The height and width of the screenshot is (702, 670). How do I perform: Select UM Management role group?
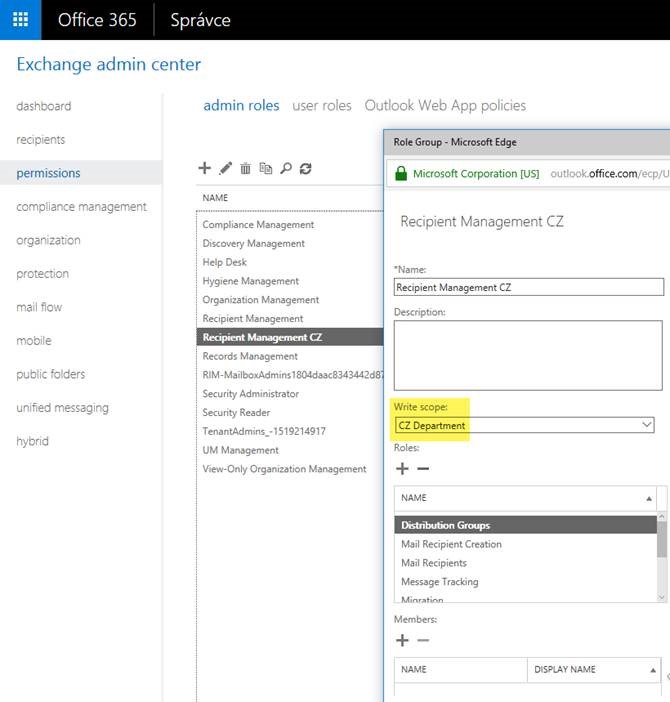[241, 450]
